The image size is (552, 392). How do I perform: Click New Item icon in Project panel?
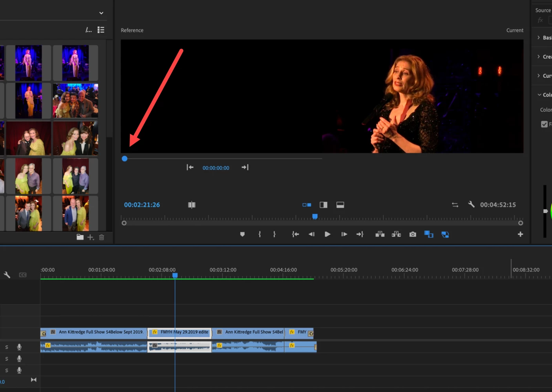[x=91, y=237]
